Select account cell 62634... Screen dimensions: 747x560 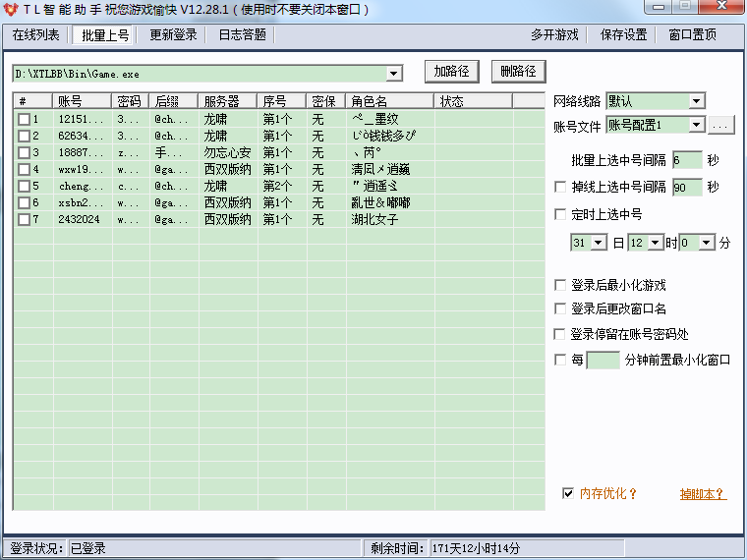pos(81,136)
